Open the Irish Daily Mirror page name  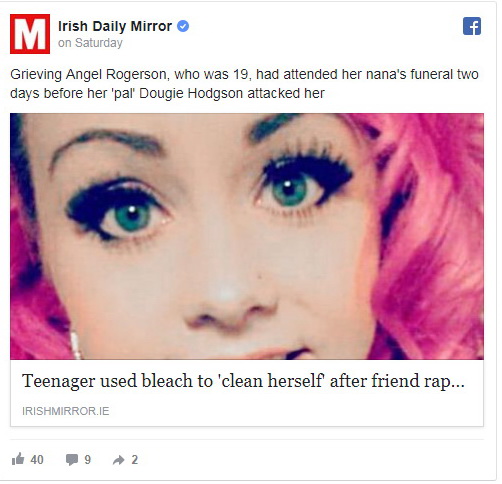(x=115, y=26)
